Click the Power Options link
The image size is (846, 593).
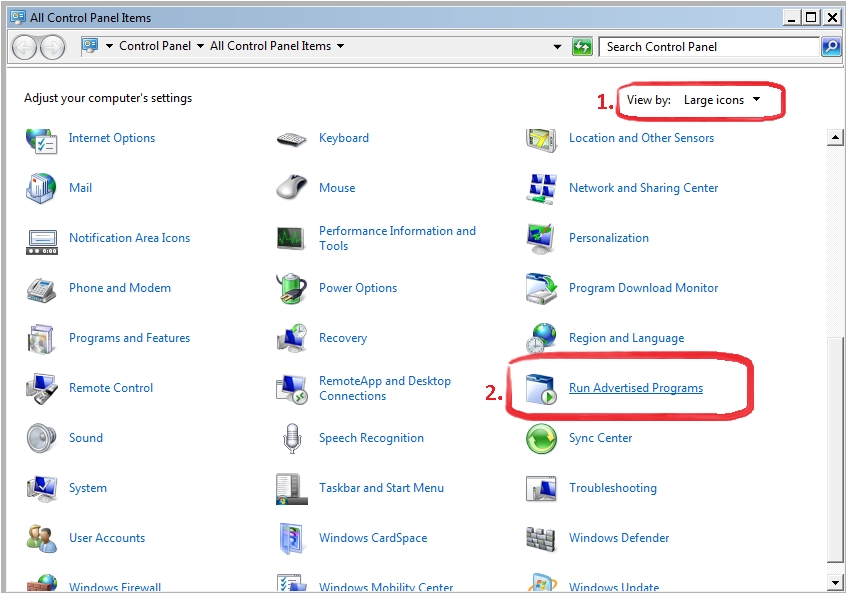(358, 288)
